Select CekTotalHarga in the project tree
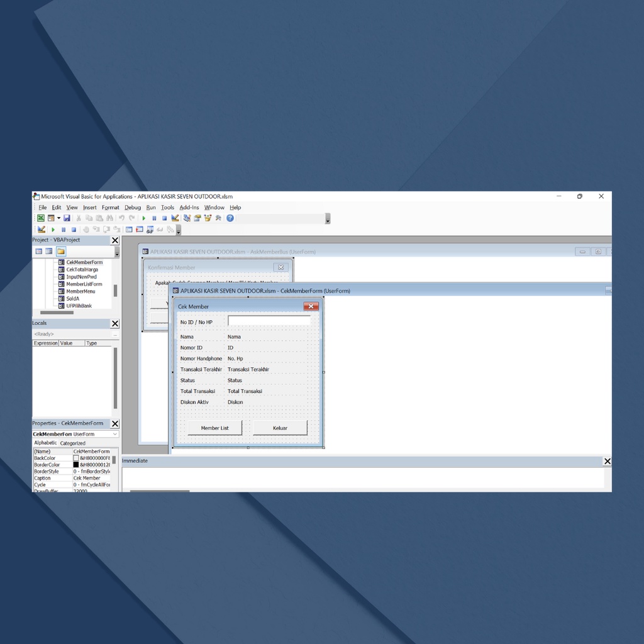 point(82,269)
